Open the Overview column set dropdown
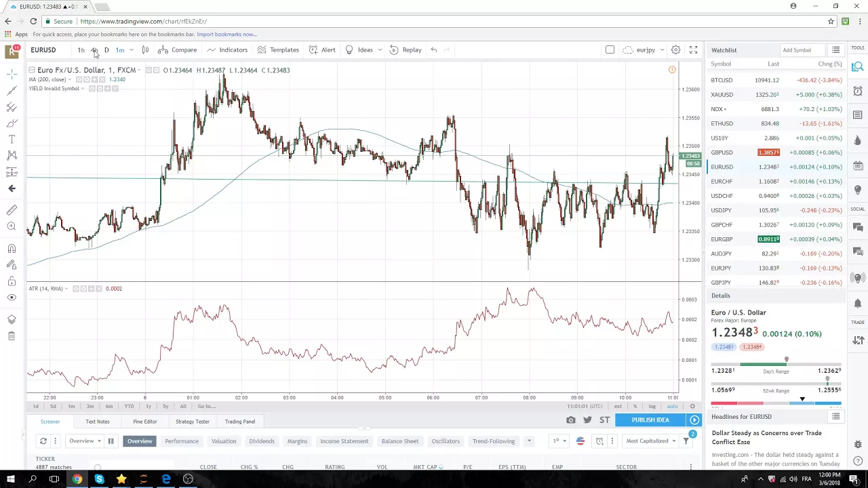Screen dimensions: 868x488 (x=85, y=441)
